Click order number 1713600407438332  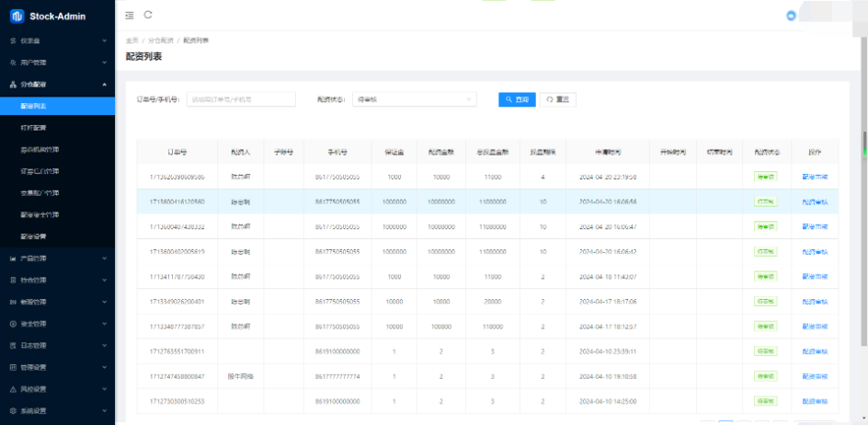point(177,226)
